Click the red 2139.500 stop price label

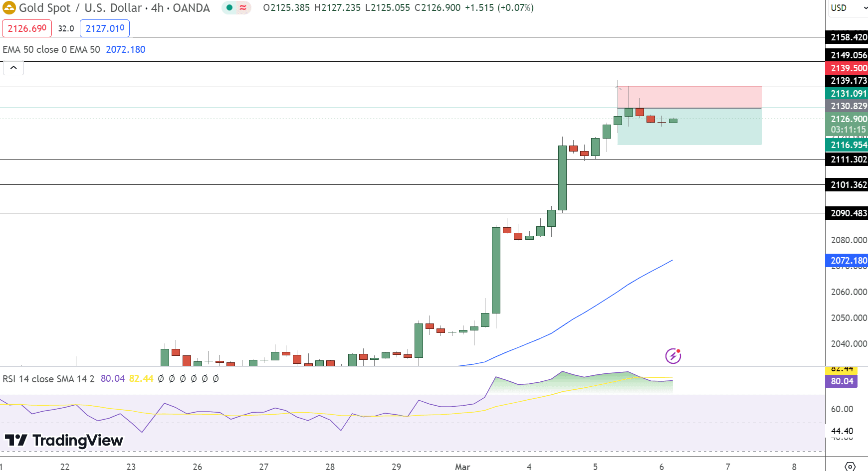pos(847,68)
